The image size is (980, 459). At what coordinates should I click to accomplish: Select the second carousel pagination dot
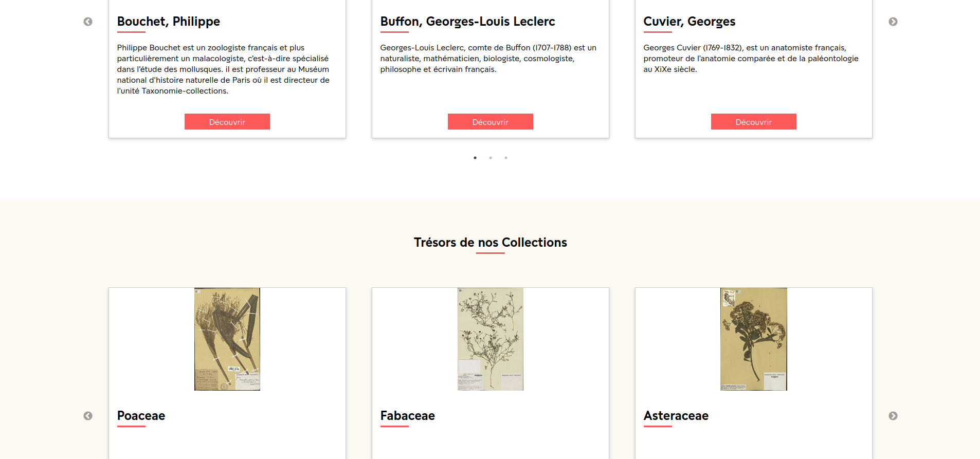click(x=490, y=158)
